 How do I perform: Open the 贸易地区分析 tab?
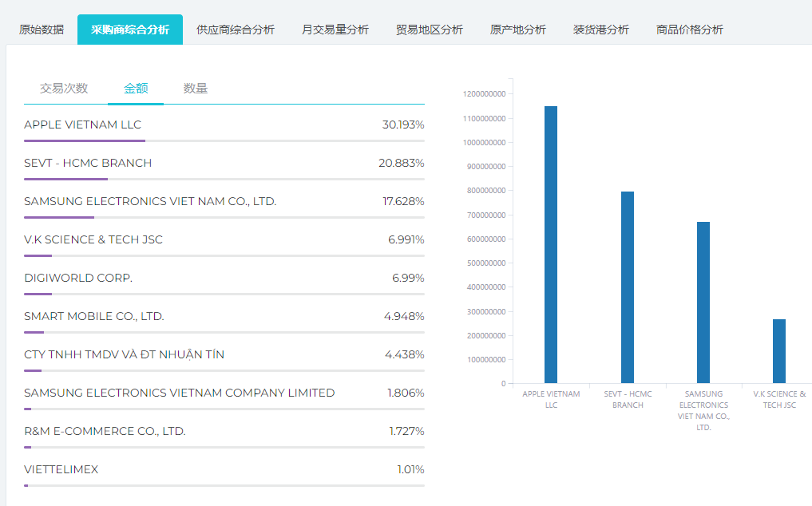pos(430,30)
